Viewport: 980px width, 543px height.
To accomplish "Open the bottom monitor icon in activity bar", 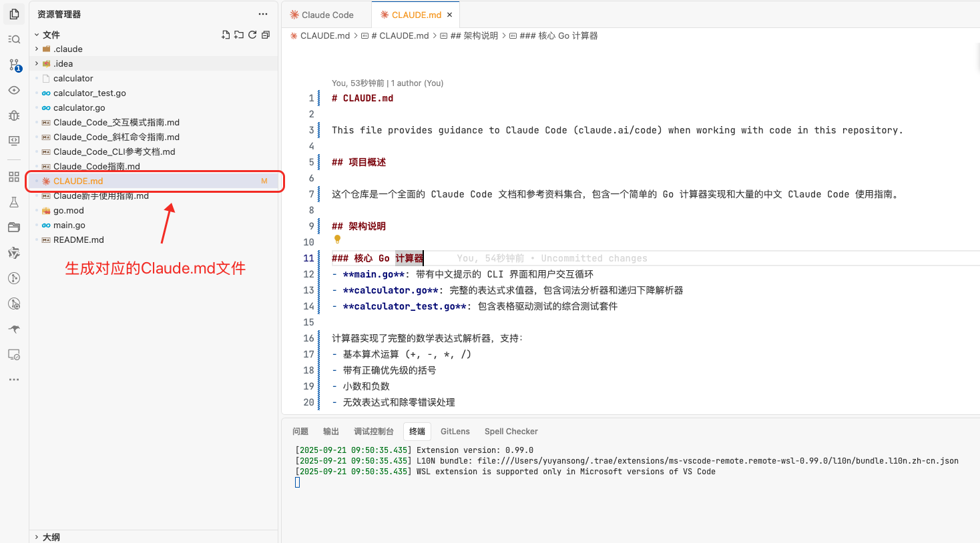I will pyautogui.click(x=14, y=354).
